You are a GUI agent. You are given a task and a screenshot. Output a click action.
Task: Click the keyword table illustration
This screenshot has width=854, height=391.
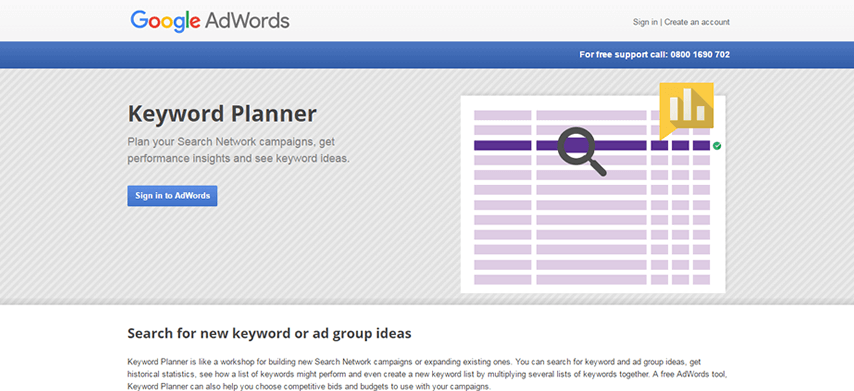coord(593,194)
